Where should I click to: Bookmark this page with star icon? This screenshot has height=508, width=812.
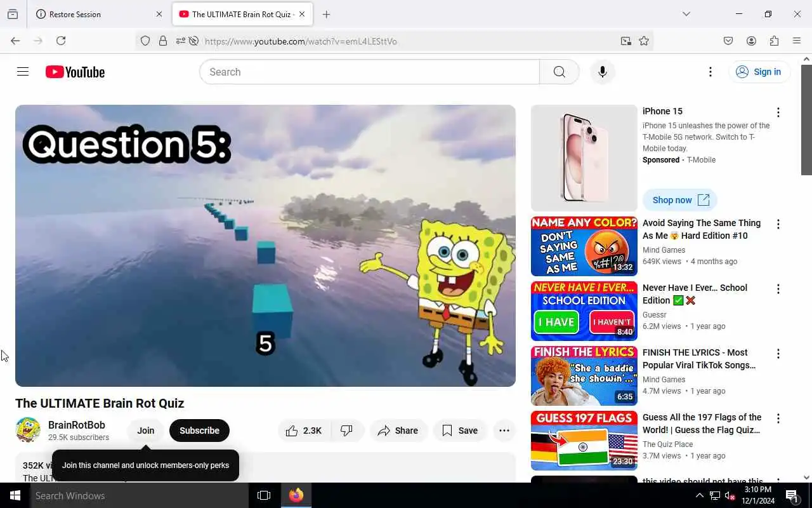pos(644,41)
